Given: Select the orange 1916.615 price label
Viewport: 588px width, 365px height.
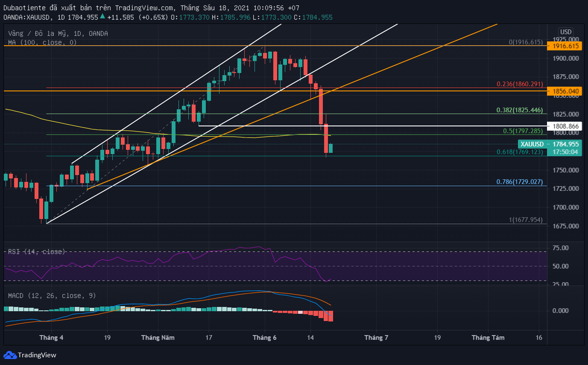Looking at the screenshot, I should click(x=565, y=46).
